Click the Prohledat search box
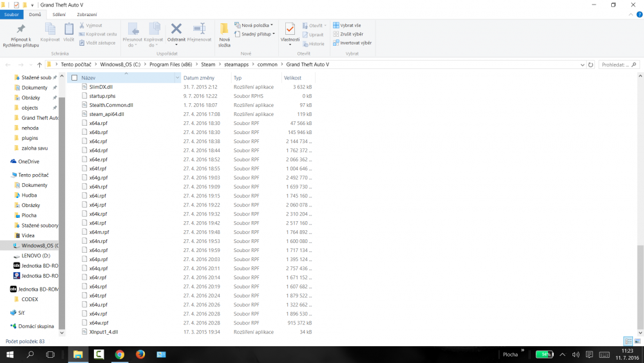The image size is (644, 363). tap(618, 65)
